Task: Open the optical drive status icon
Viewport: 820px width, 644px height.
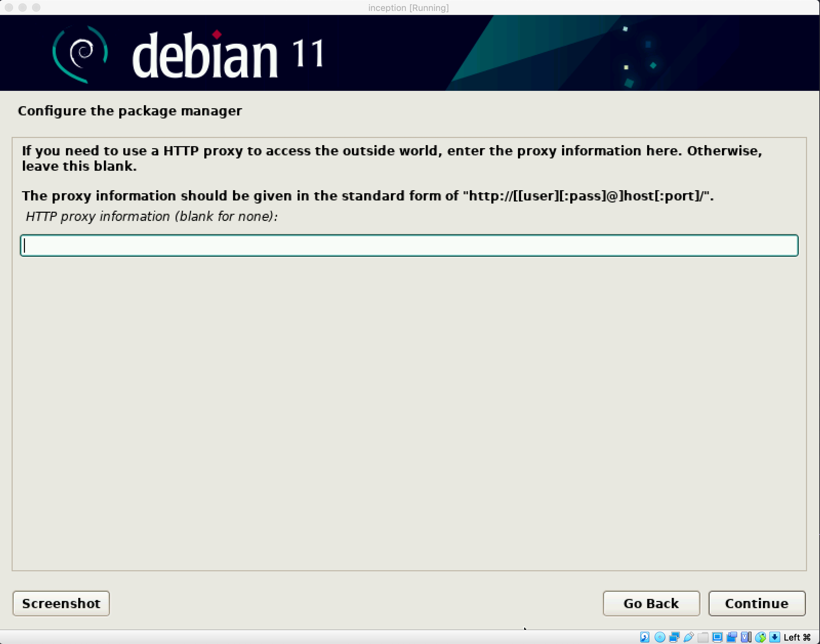Action: tap(660, 637)
